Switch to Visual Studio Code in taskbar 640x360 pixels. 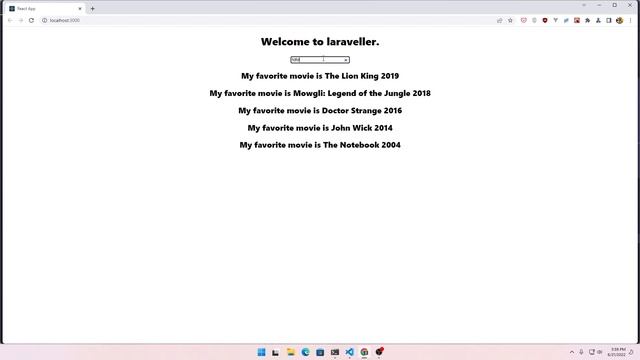(349, 352)
